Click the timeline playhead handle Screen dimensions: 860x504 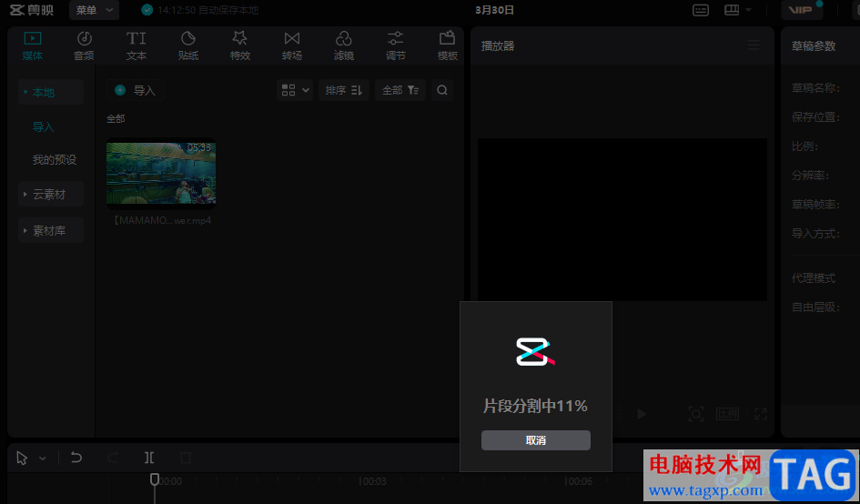(155, 479)
